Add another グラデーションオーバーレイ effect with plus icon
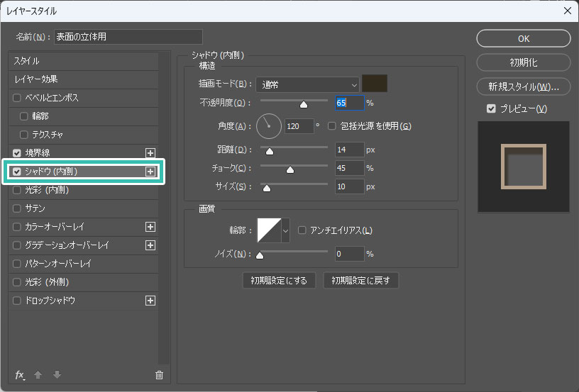The width and height of the screenshot is (579, 392). click(150, 245)
